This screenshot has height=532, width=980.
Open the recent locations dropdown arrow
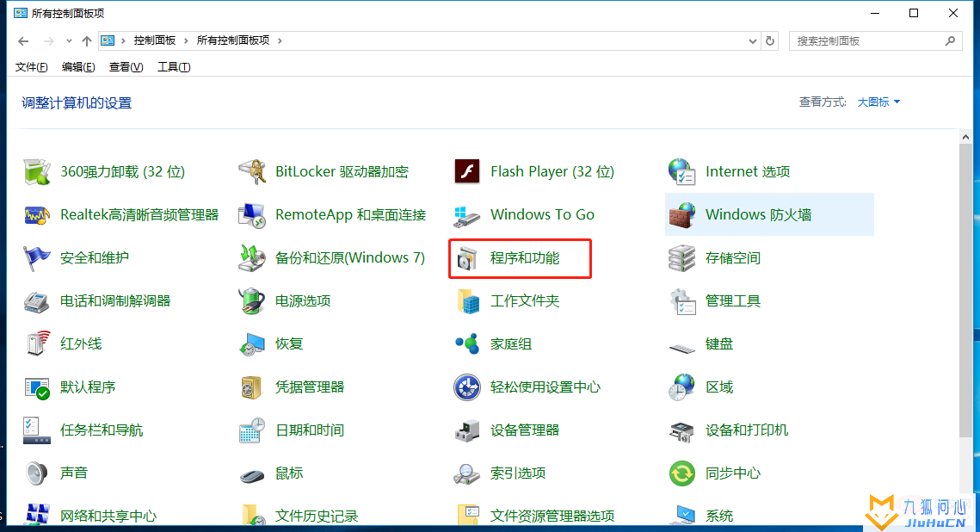click(x=69, y=40)
